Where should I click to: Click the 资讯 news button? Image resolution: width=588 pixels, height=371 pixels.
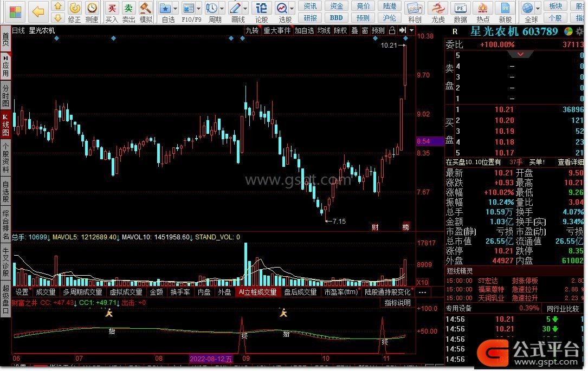point(310,6)
